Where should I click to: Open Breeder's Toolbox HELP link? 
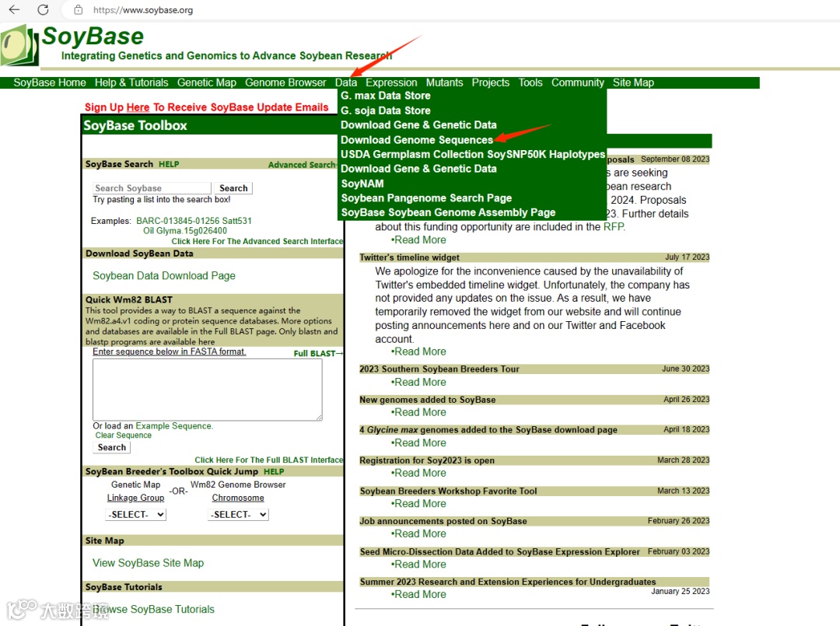pyautogui.click(x=274, y=472)
